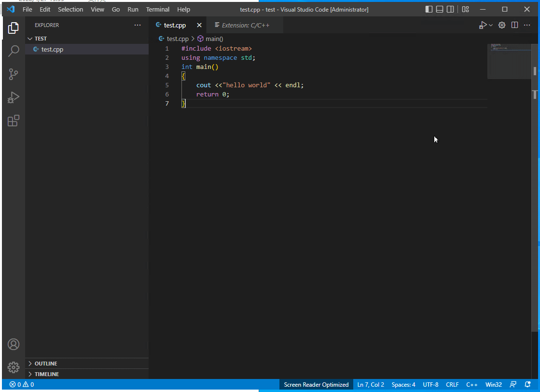Click the C++ language mode in status bar

point(471,385)
